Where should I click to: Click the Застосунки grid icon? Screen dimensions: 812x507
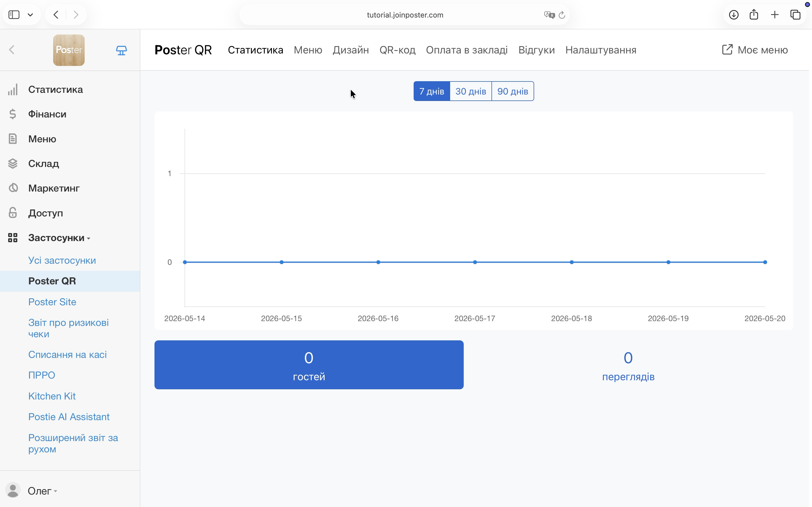point(13,238)
